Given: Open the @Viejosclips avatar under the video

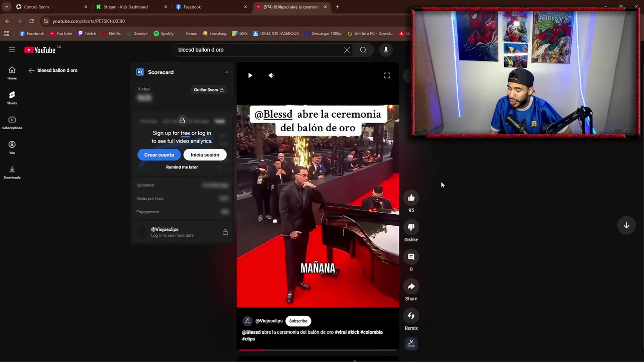Looking at the screenshot, I should coord(247,321).
